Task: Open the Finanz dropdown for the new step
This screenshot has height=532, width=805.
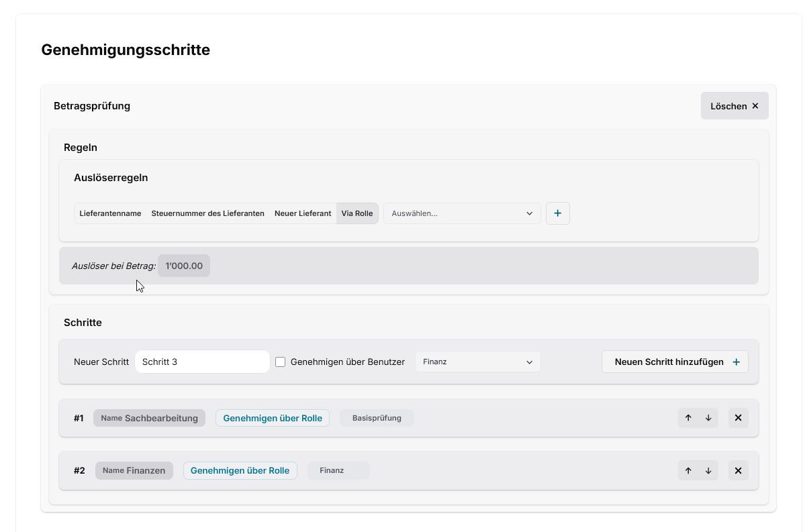Action: click(x=477, y=362)
